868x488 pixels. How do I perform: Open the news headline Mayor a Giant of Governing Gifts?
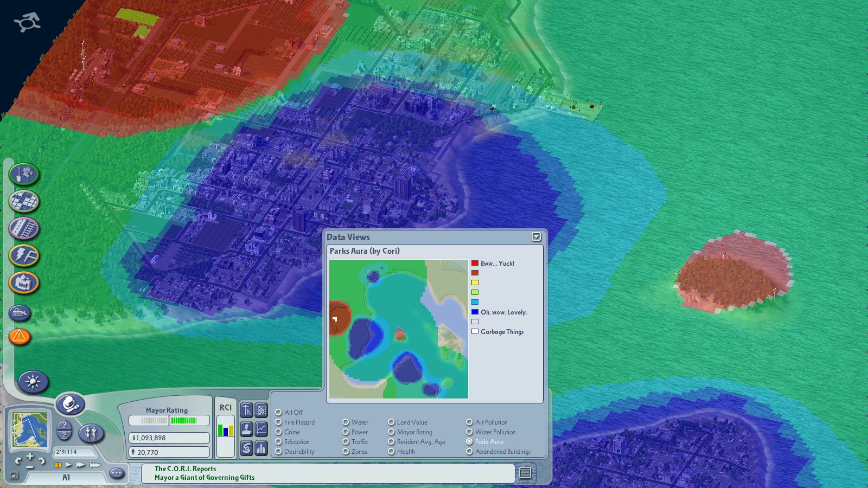click(205, 478)
